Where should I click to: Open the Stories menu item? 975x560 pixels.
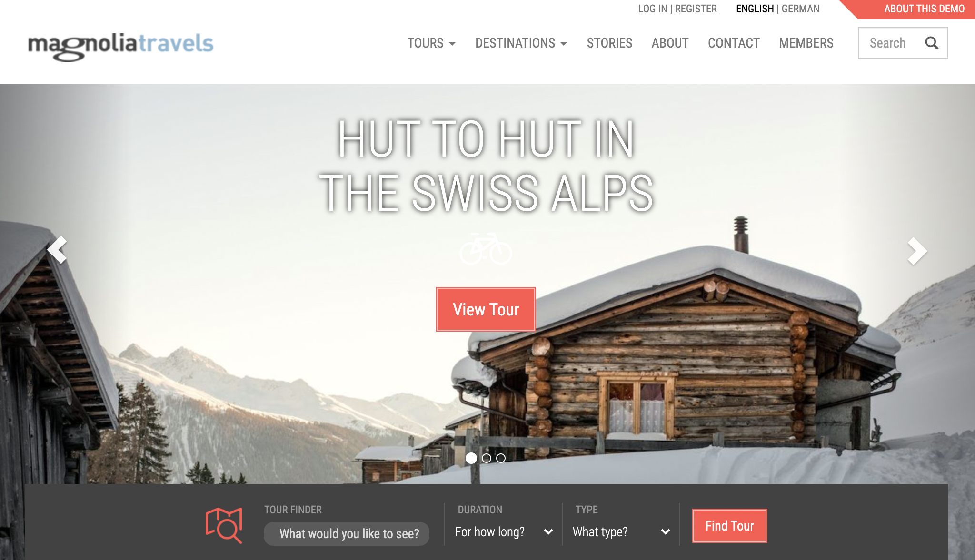(x=609, y=43)
